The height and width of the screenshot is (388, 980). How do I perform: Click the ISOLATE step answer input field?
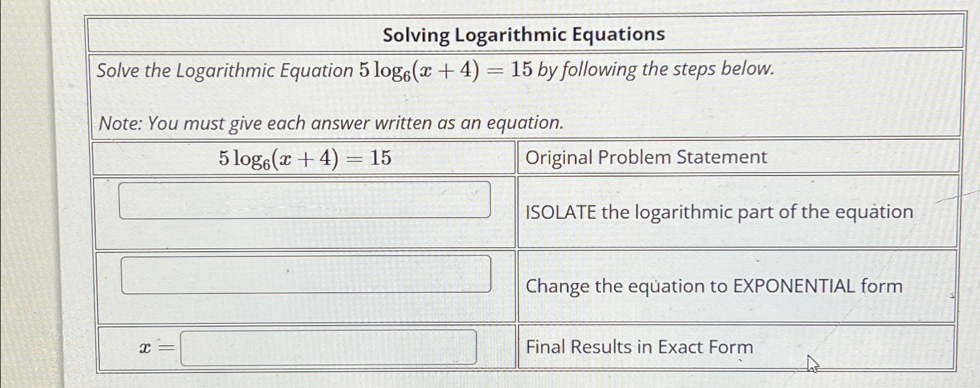coord(305,200)
